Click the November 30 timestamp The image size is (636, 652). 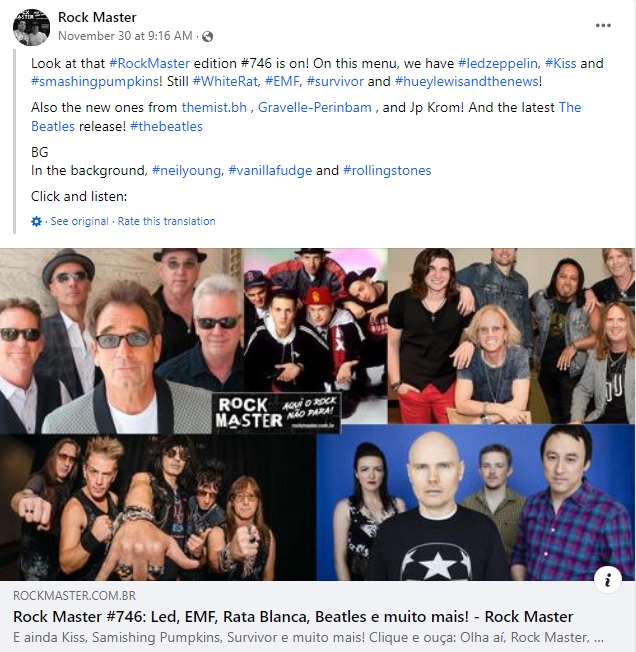point(125,36)
